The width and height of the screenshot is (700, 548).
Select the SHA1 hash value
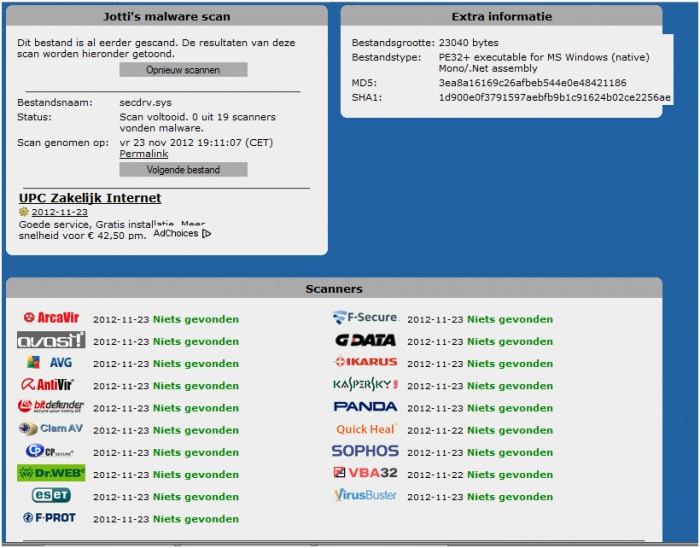554,97
